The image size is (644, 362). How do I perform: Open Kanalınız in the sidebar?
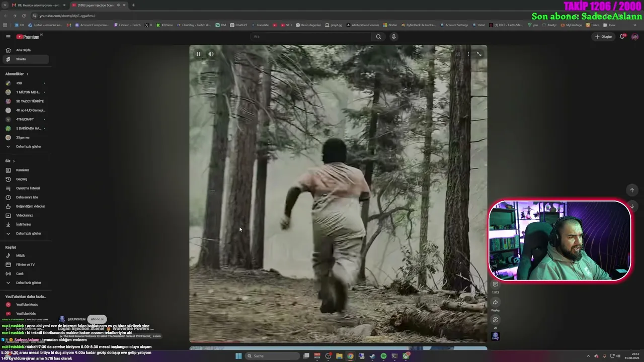tap(25, 170)
